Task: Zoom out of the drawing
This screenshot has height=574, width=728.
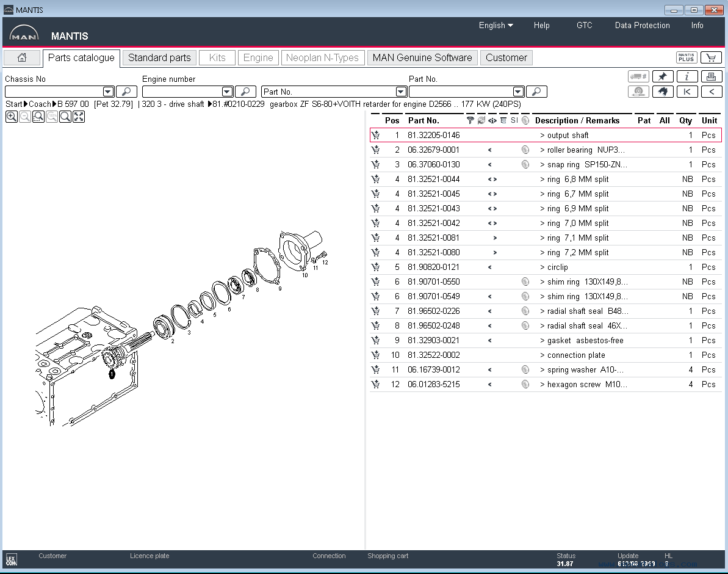Action: click(x=25, y=117)
